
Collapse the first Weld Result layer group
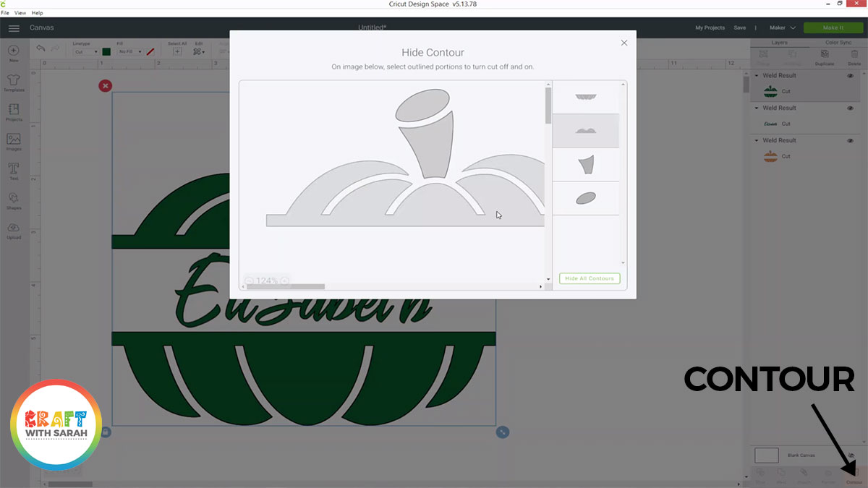tap(757, 76)
